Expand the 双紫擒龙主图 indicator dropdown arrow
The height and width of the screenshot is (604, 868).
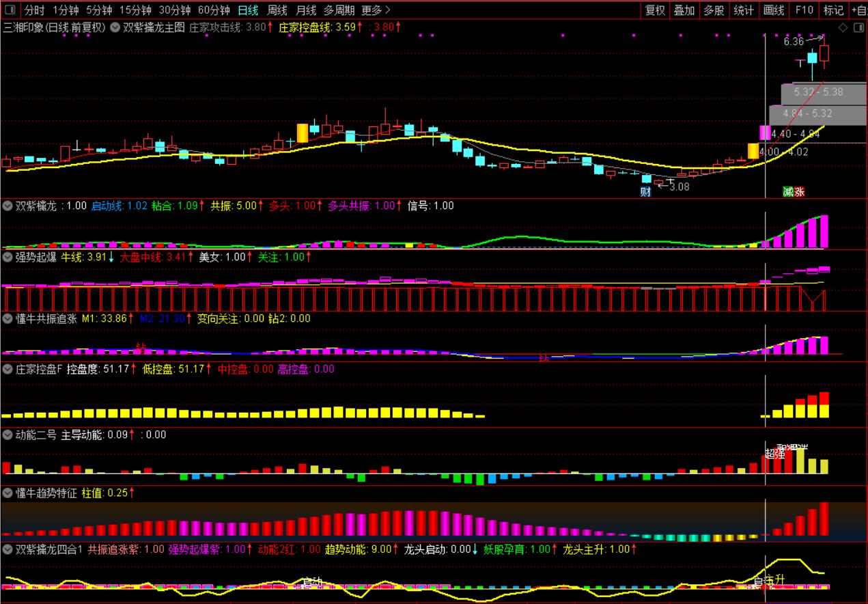115,27
